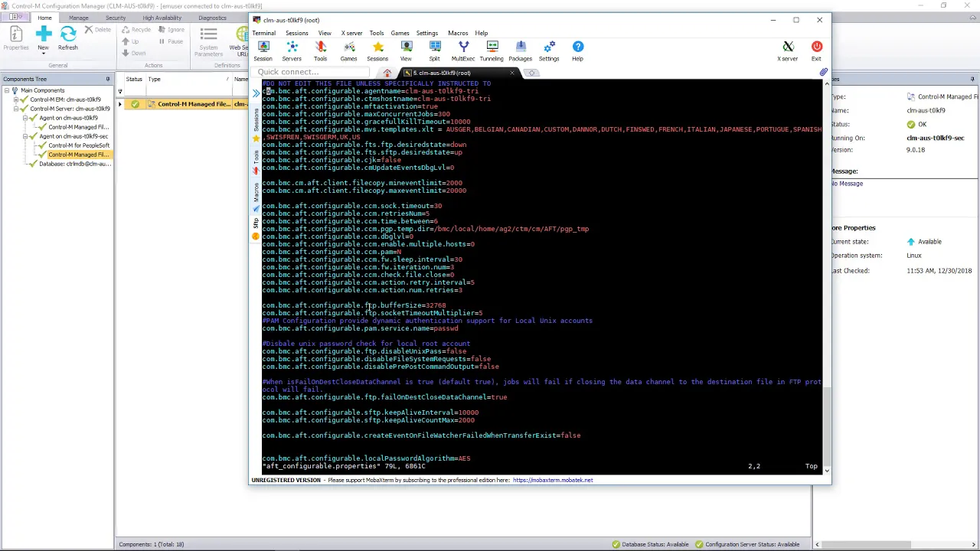
Task: Open the MobaXterm Session toolbar icon
Action: (x=263, y=51)
